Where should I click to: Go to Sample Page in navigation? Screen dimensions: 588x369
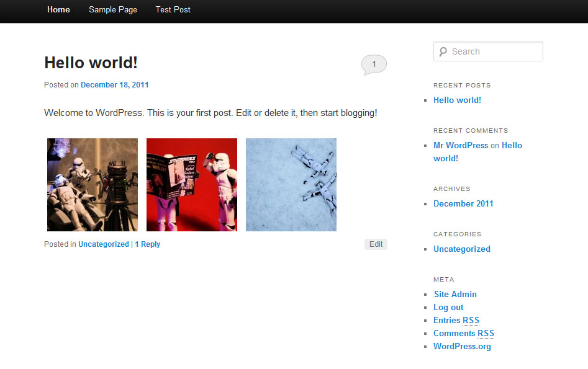(x=113, y=10)
